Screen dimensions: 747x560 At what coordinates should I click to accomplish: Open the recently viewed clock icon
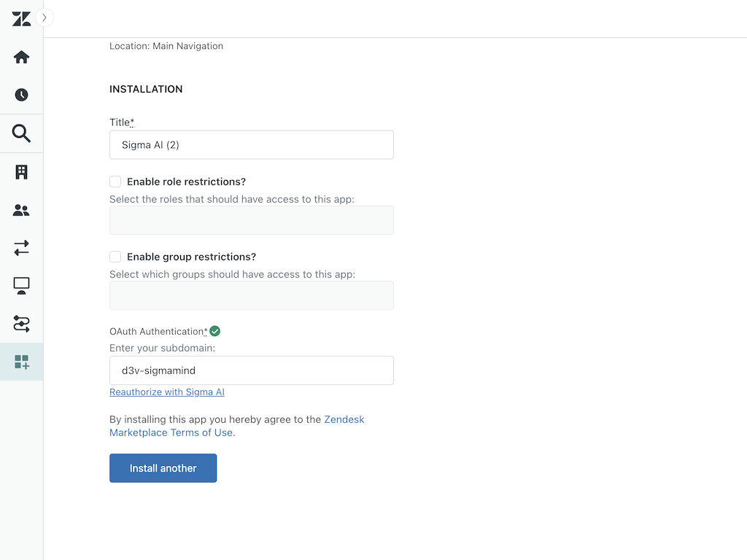(21, 95)
